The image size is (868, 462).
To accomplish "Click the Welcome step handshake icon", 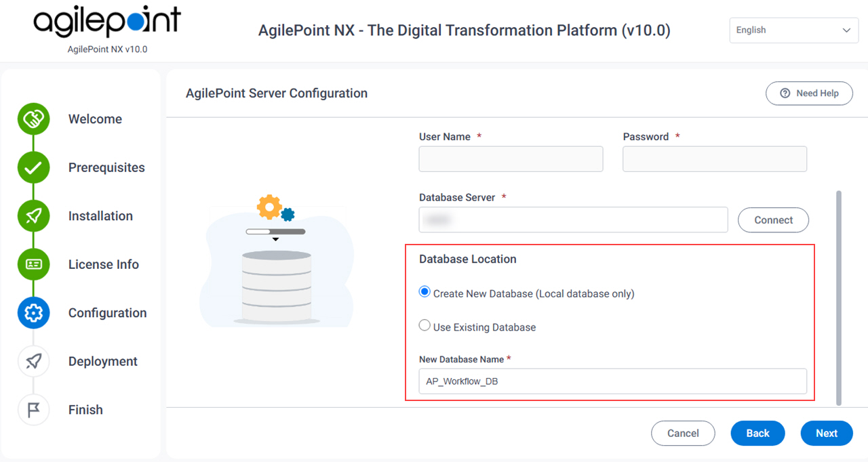I will 34,119.
